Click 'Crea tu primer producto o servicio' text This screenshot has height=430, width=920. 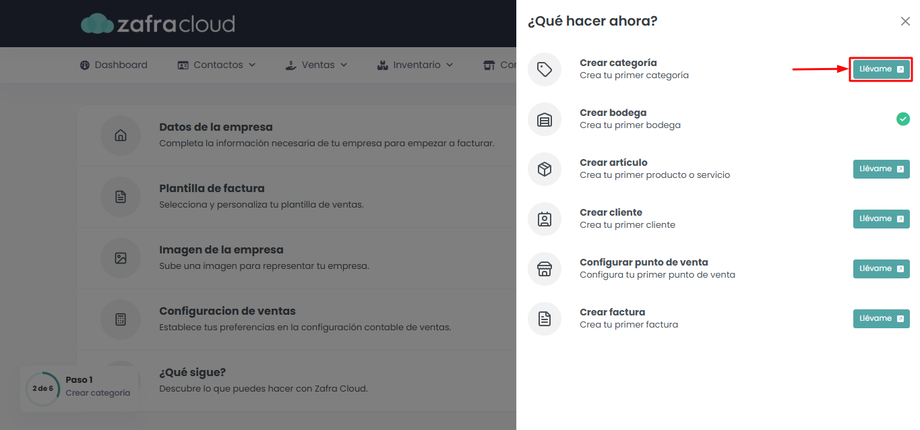coord(655,175)
